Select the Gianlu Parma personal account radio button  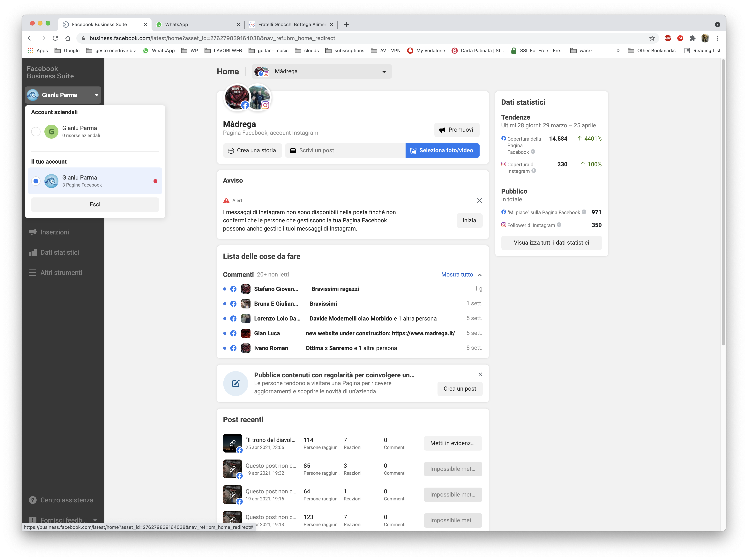pyautogui.click(x=36, y=181)
